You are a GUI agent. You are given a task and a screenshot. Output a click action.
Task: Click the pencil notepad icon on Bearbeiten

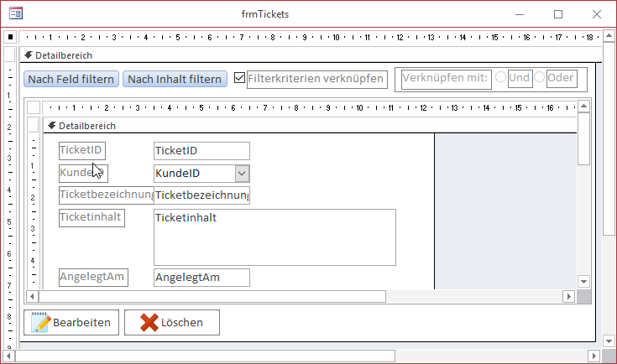pyautogui.click(x=40, y=322)
